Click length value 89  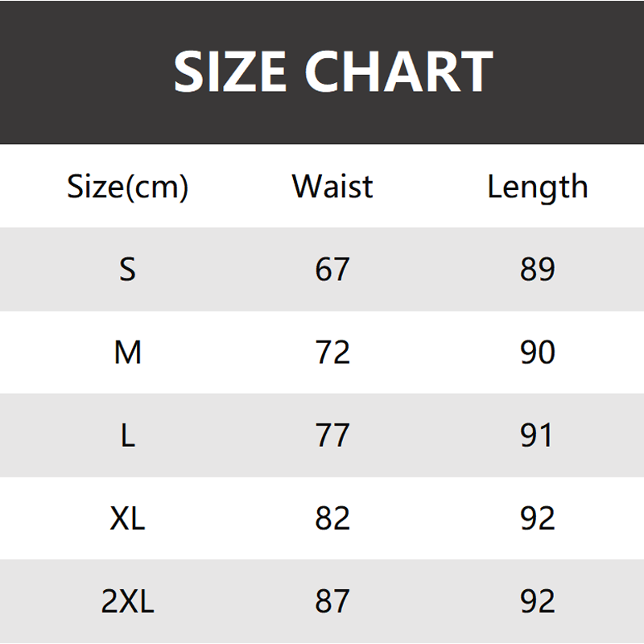(537, 270)
